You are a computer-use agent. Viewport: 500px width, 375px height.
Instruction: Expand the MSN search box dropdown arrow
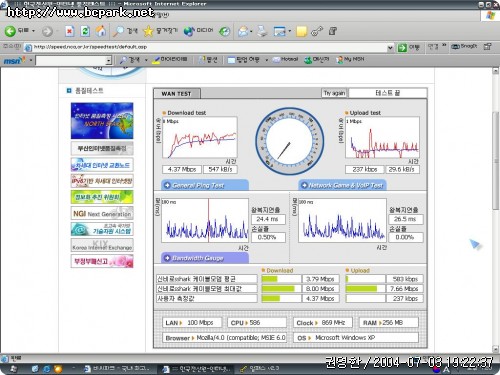coord(108,61)
